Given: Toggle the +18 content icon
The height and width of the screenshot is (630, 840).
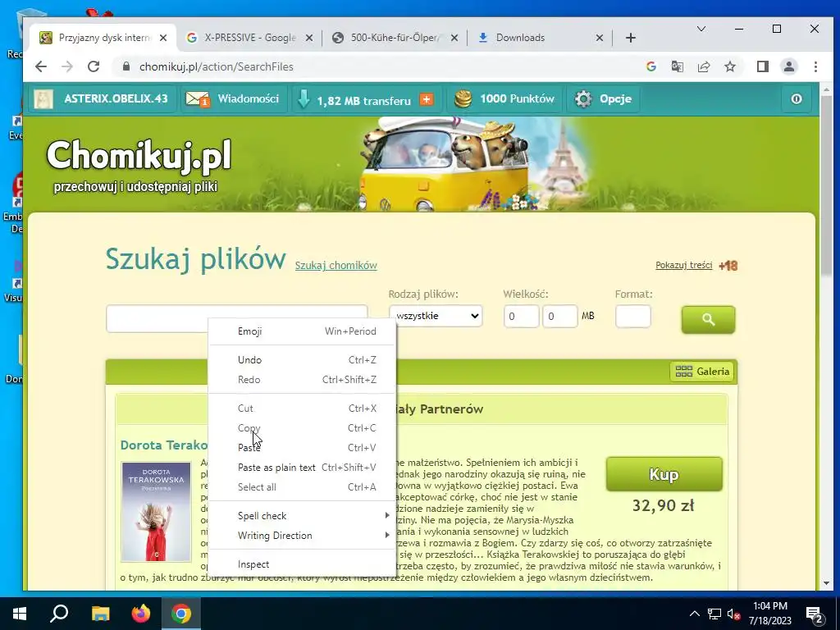Looking at the screenshot, I should pos(728,266).
